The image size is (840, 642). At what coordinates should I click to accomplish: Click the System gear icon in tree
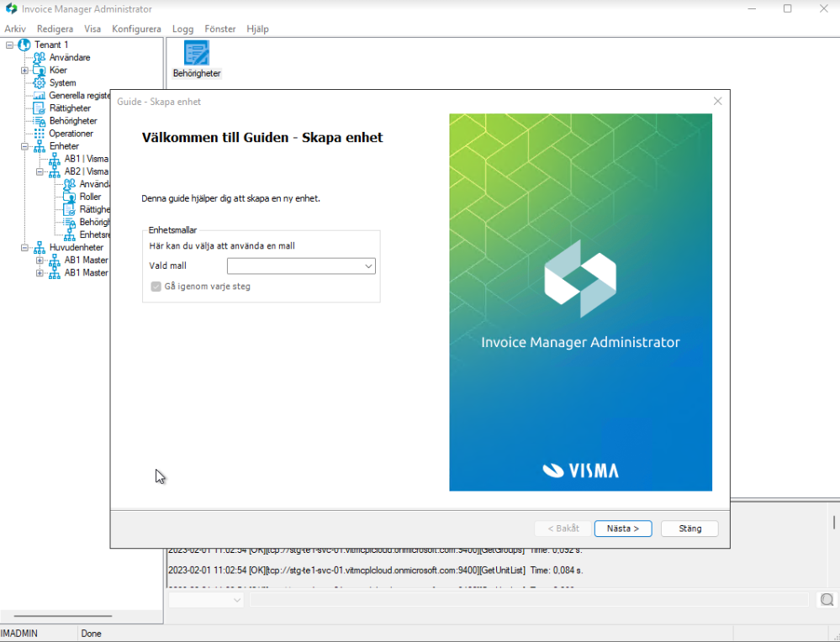(40, 83)
